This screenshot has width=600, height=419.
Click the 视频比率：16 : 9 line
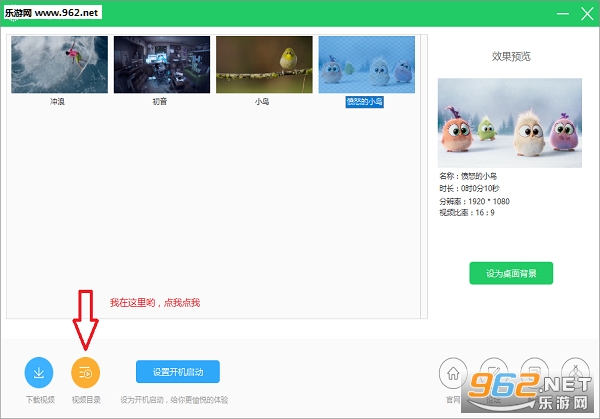click(467, 213)
